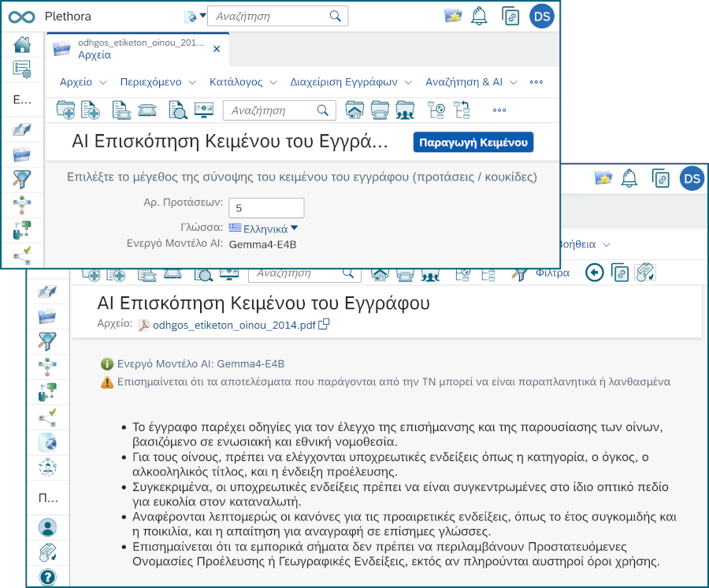Expand the Βοήθεια menu in back window
The height and width of the screenshot is (588, 709).
[x=585, y=244]
